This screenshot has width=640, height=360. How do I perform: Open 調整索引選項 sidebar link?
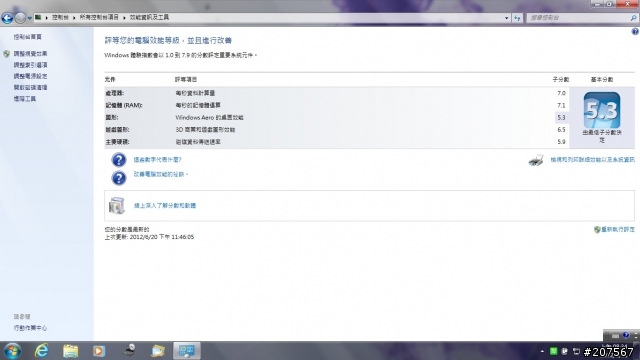(x=30, y=65)
